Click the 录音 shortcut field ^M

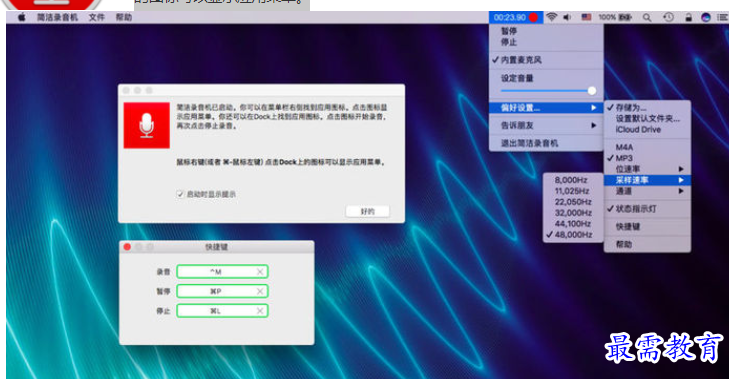222,272
